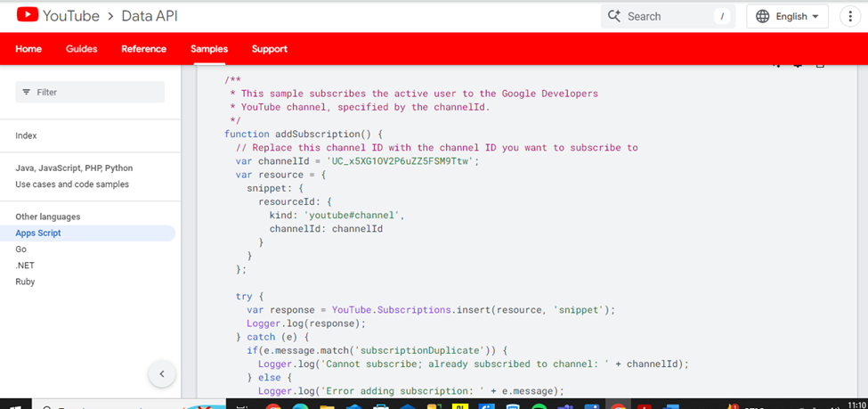Click the search sparkle magnifier icon
868x409 pixels.
614,16
